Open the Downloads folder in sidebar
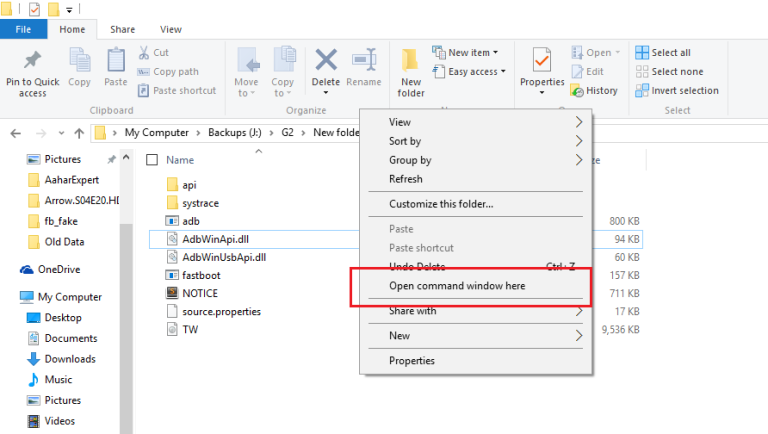 coord(70,359)
